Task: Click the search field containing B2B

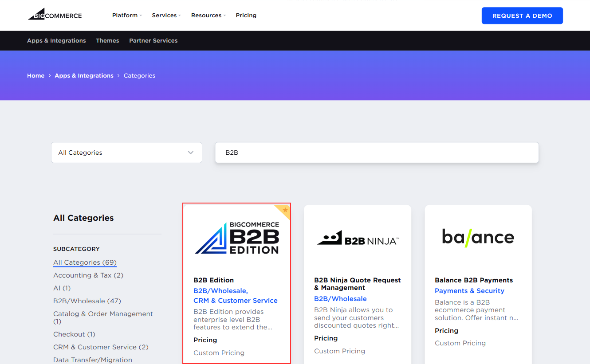Action: [x=377, y=153]
